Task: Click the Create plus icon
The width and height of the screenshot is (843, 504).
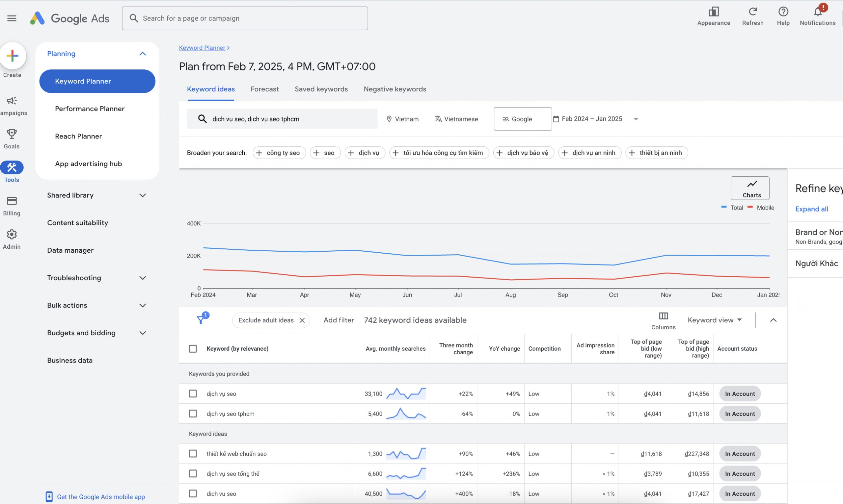Action: (13, 55)
